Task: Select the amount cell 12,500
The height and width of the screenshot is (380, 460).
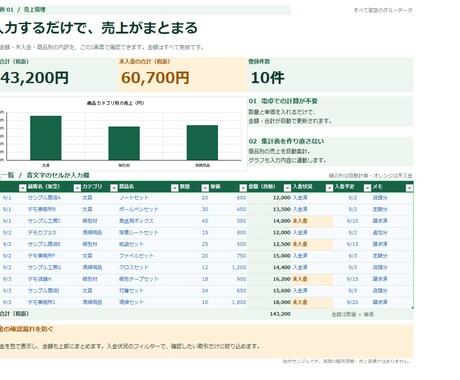Action: pyautogui.click(x=282, y=244)
